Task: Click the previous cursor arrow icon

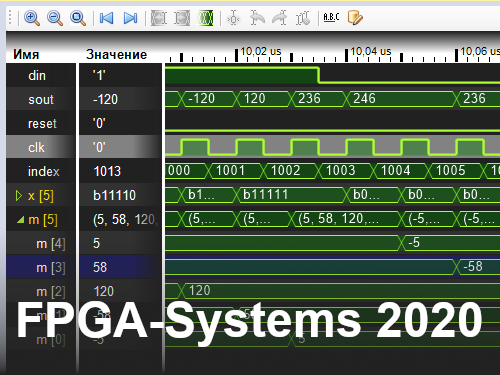Action: (257, 18)
